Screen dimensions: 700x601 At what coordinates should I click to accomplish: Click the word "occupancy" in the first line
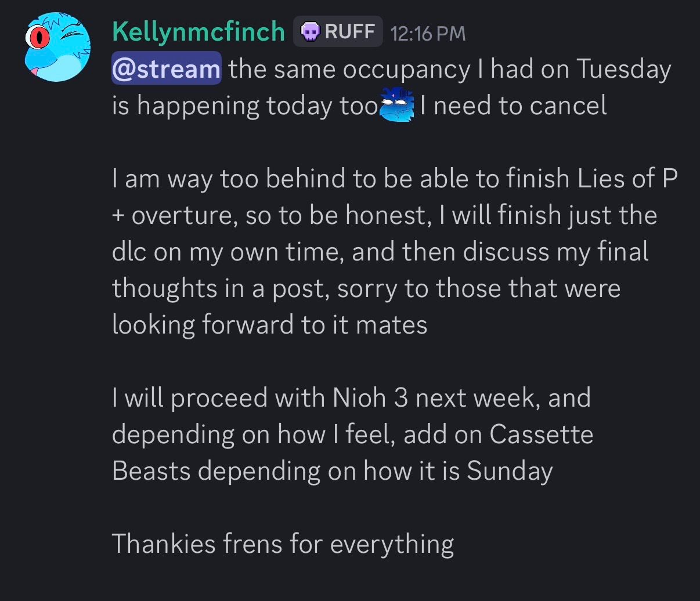(x=406, y=70)
